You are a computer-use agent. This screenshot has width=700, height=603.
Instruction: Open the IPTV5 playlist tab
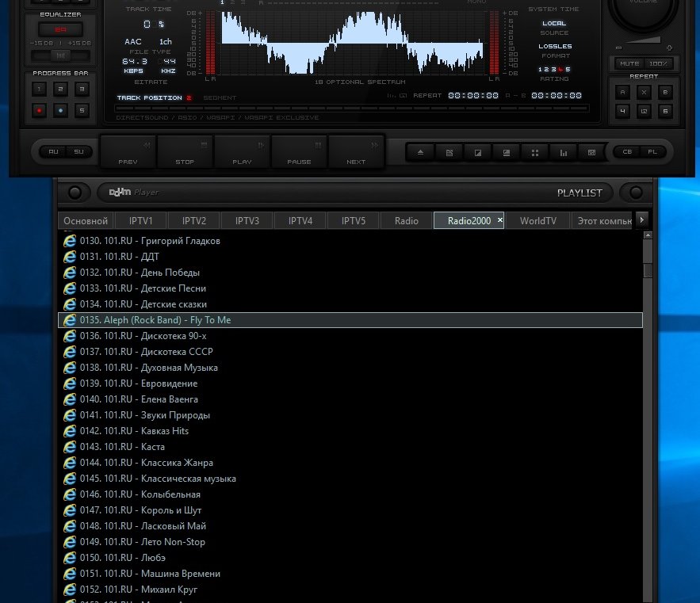[353, 221]
